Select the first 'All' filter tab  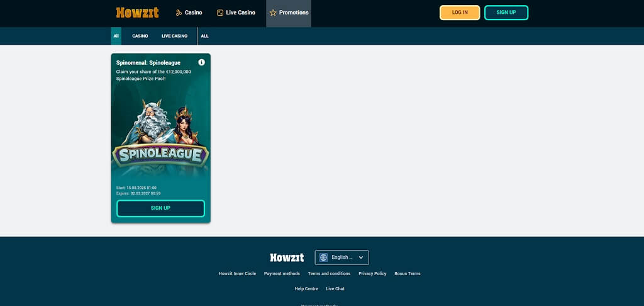(x=116, y=36)
